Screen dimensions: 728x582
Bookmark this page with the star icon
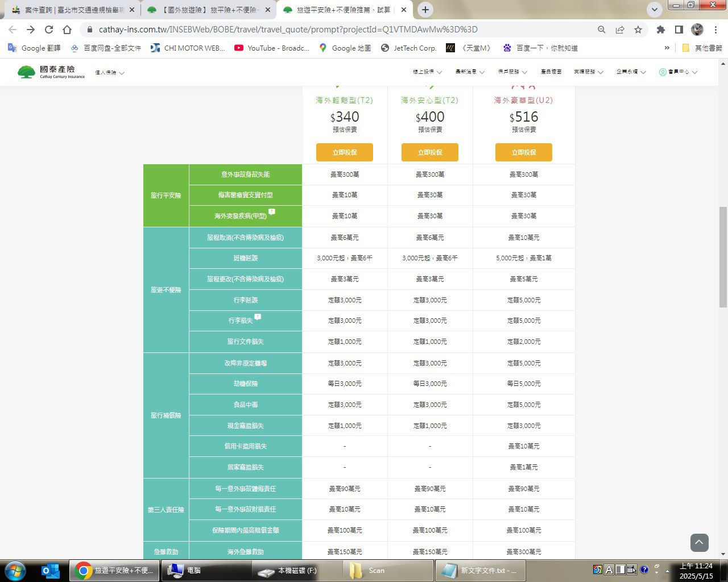(638, 30)
